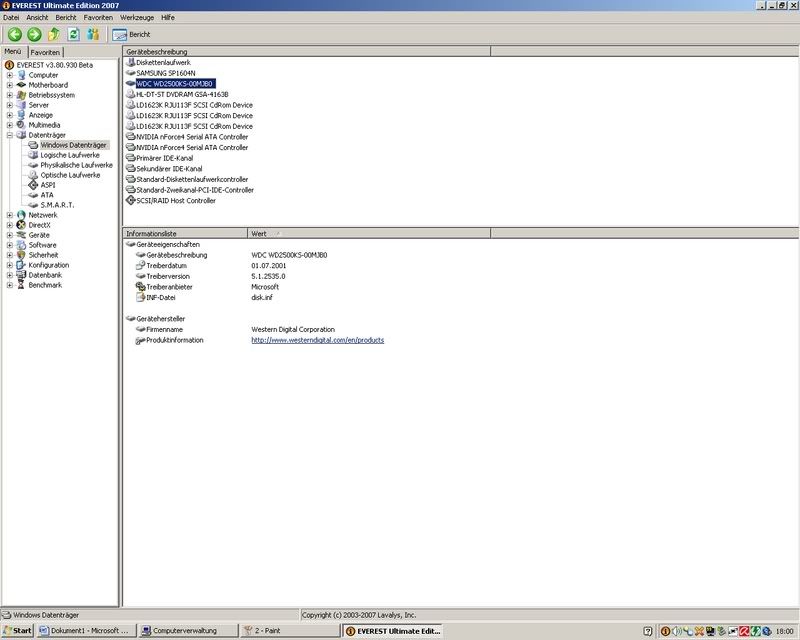Select the SCSI/RAID Host Controller entry
Image resolution: width=800 pixels, height=640 pixels.
click(x=175, y=200)
